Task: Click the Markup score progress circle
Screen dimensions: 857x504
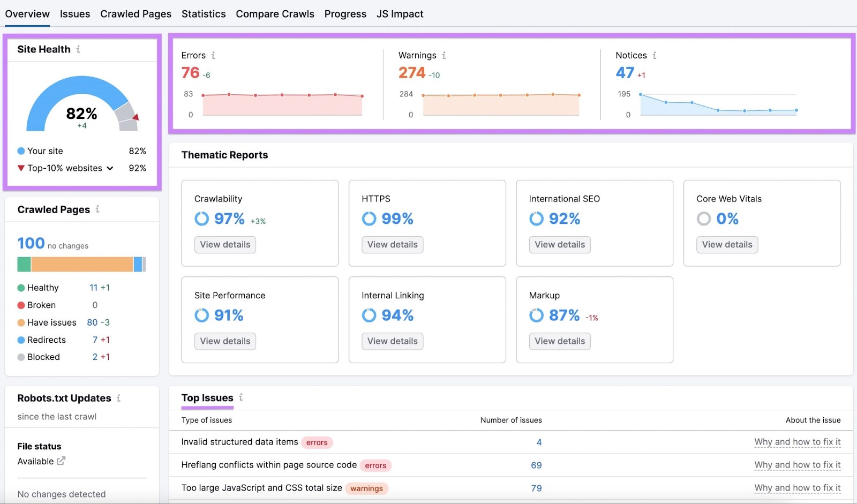Action: click(536, 315)
